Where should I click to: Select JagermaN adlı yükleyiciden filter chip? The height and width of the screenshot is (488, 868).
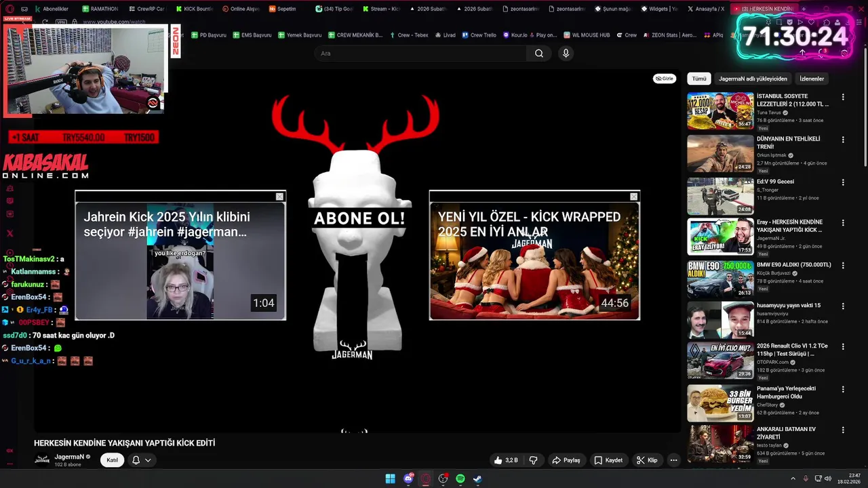tap(753, 79)
